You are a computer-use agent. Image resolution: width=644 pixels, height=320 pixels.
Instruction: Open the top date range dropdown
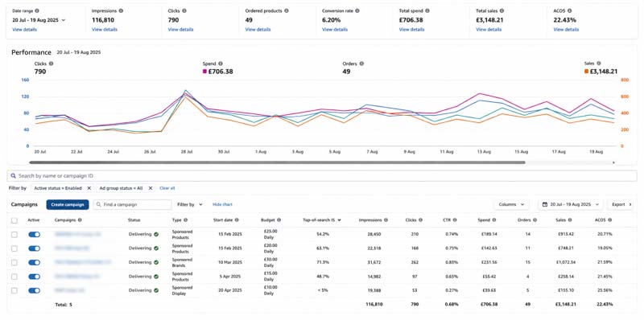tap(39, 19)
